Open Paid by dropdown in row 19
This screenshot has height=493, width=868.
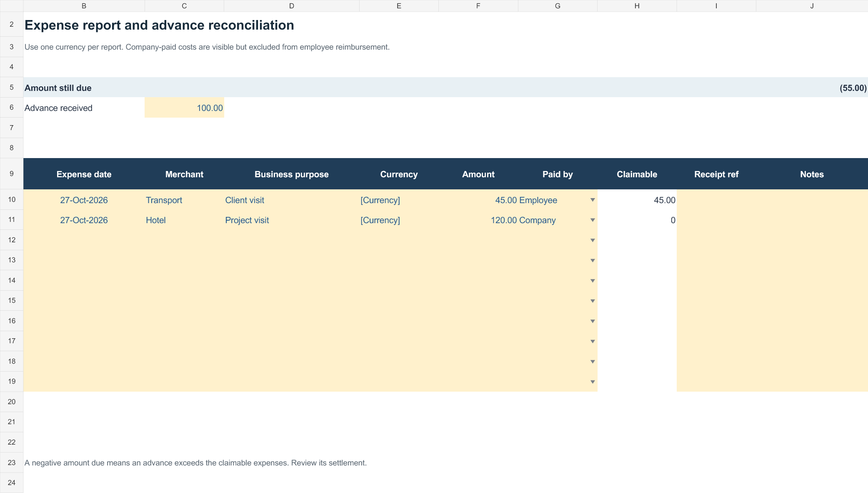593,382
